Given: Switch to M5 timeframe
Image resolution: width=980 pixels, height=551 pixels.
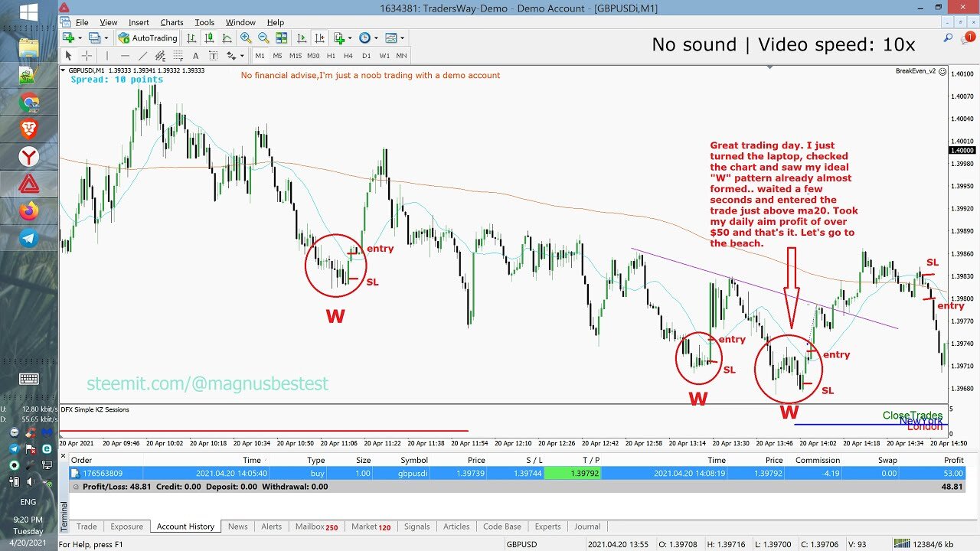Looking at the screenshot, I should click(278, 56).
